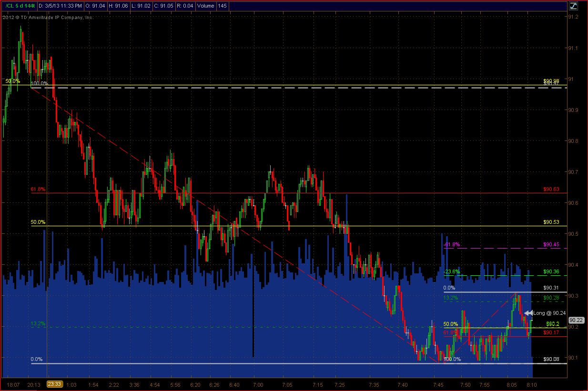
Task: Click the 7:00 time axis label
Action: (x=258, y=384)
